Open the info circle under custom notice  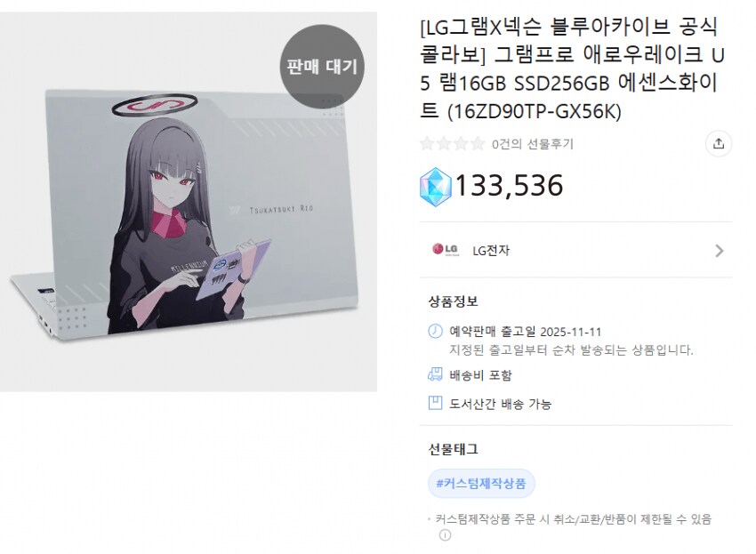tap(445, 535)
